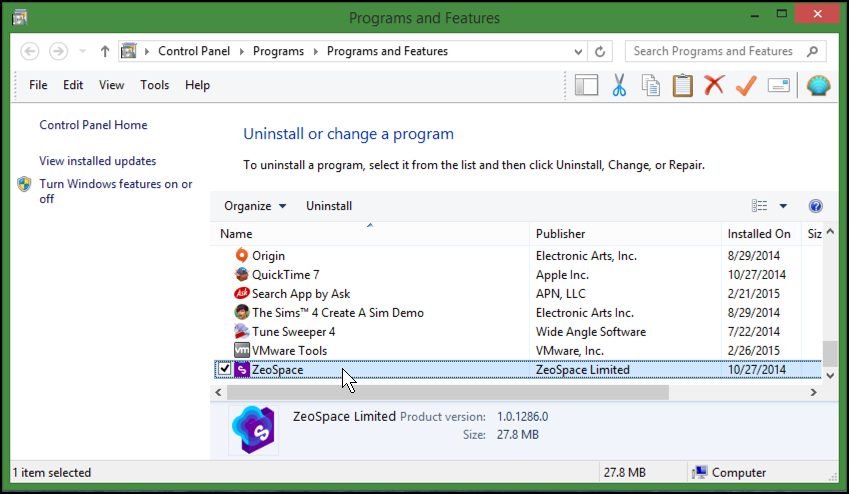Click the Paste clipboard icon
Screen dimensions: 849x494
point(682,85)
